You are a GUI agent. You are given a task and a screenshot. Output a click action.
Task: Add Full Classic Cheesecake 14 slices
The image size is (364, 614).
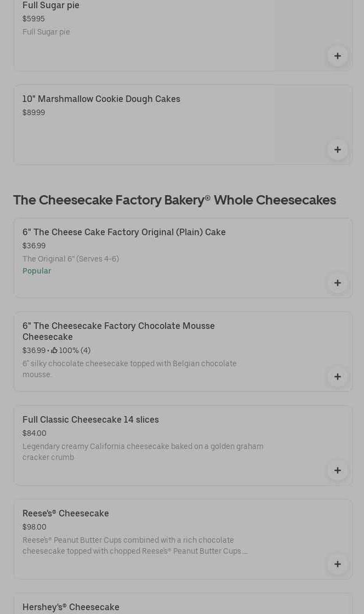(337, 470)
